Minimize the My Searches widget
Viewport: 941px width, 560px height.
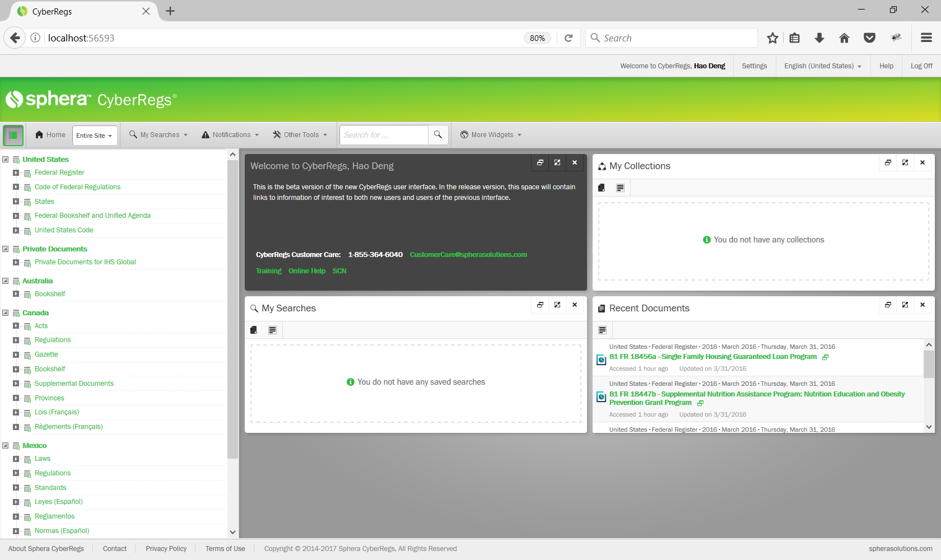click(x=540, y=305)
